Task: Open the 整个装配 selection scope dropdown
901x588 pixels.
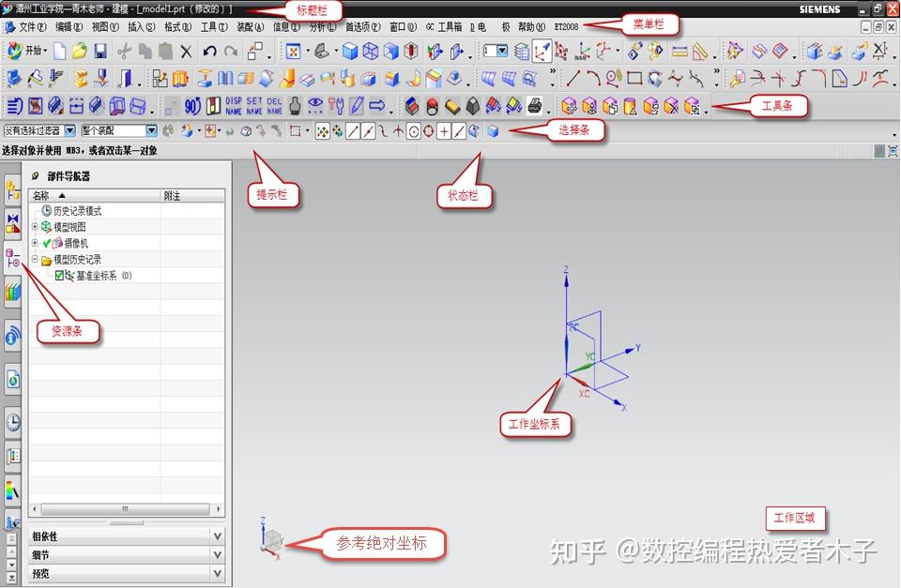Action: pos(119,131)
